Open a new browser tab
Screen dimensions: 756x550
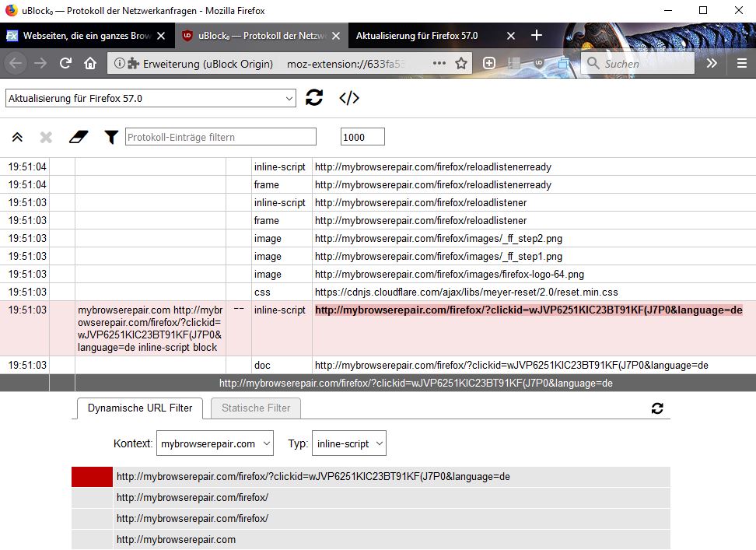[537, 35]
